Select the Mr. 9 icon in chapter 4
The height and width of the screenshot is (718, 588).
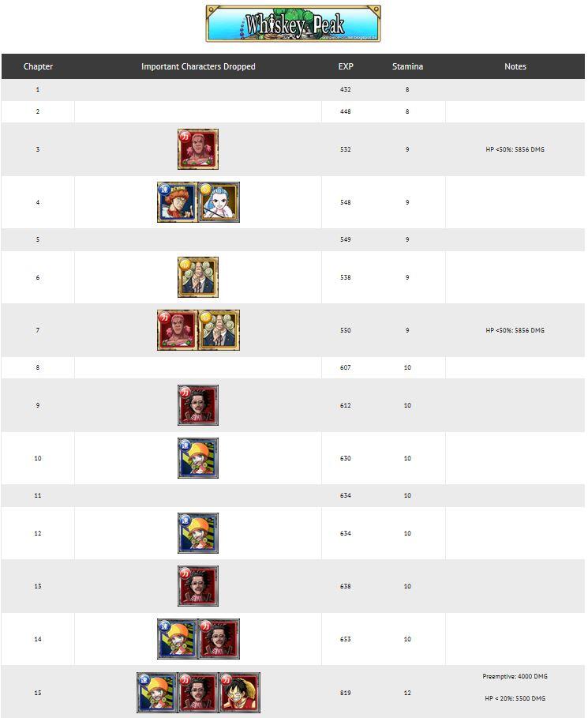(178, 202)
